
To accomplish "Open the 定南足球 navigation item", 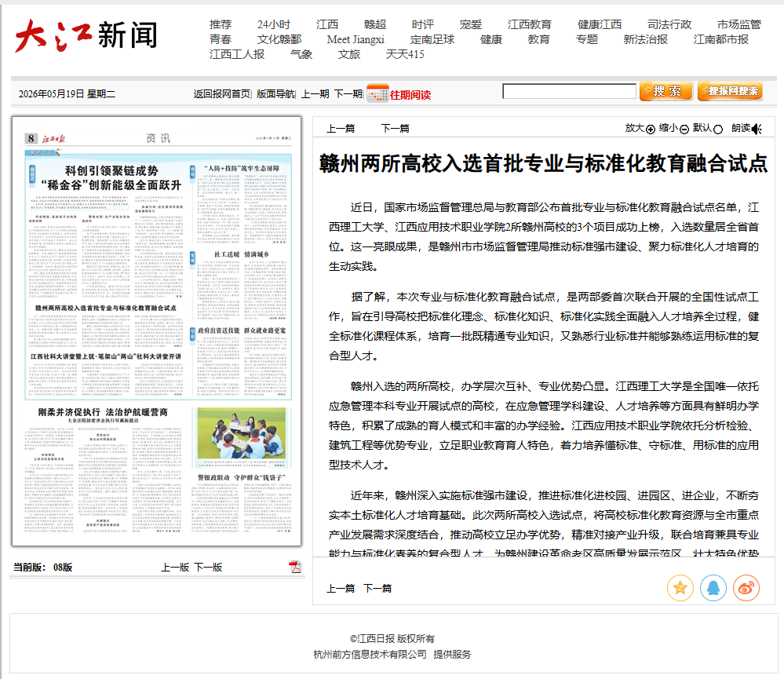I will 432,39.
